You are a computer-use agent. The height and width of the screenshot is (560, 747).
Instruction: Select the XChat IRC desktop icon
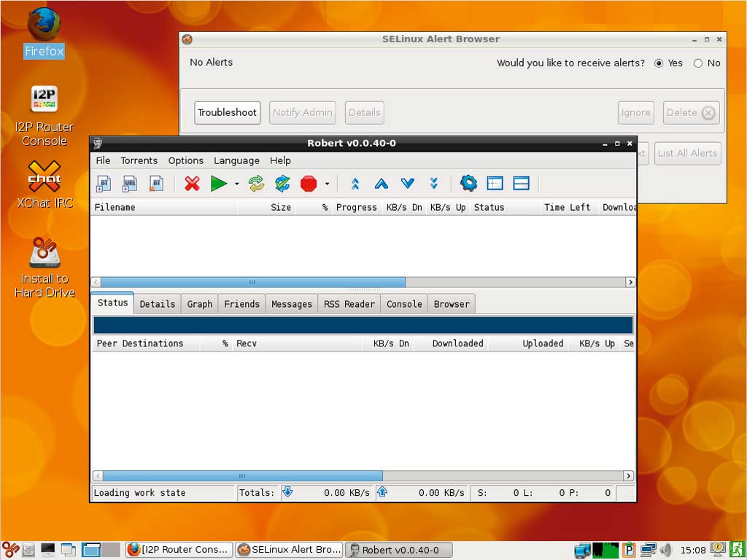click(44, 184)
